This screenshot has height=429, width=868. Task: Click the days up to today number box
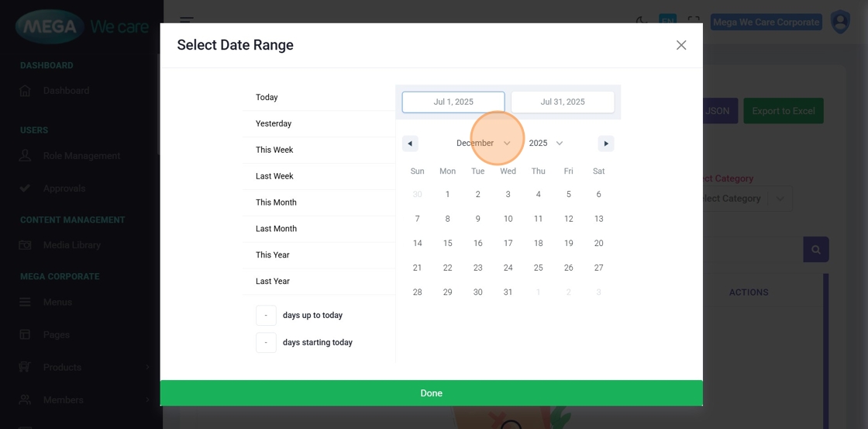click(266, 316)
